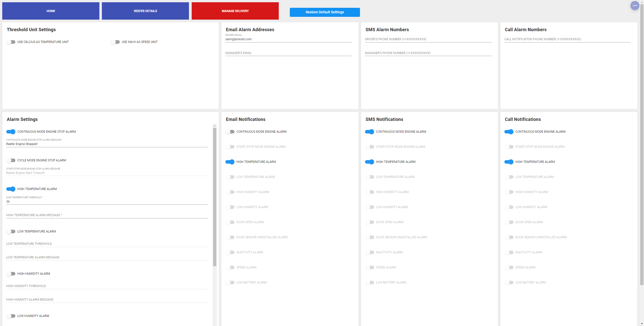Enable Celsius as temperature unit toggle
Image resolution: width=644 pixels, height=326 pixels.
tap(11, 42)
